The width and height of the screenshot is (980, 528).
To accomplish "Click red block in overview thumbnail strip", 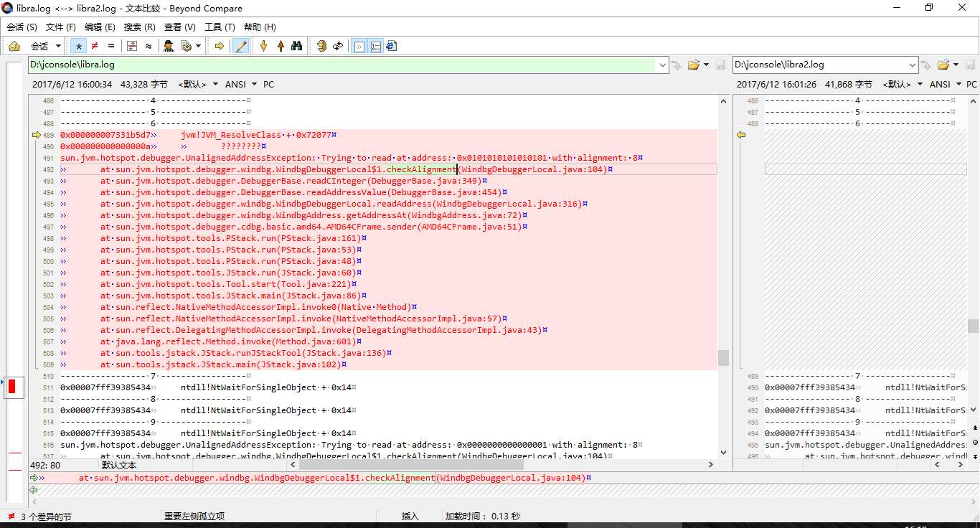I will point(12,387).
